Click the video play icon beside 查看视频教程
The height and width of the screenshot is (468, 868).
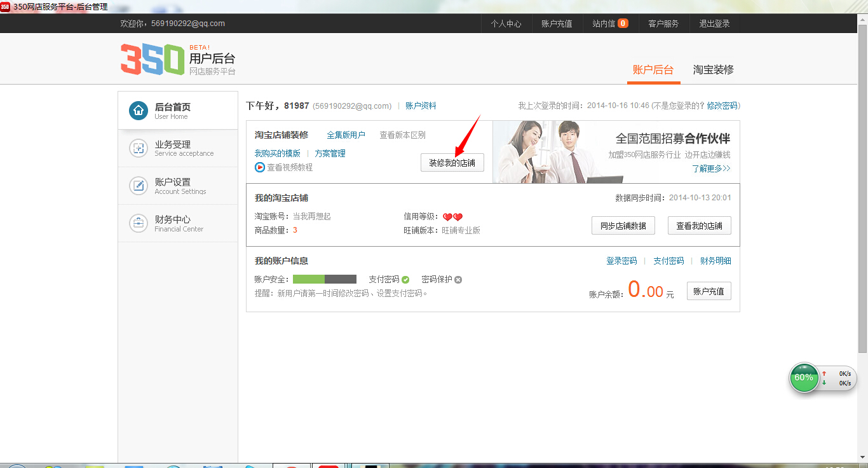[259, 167]
